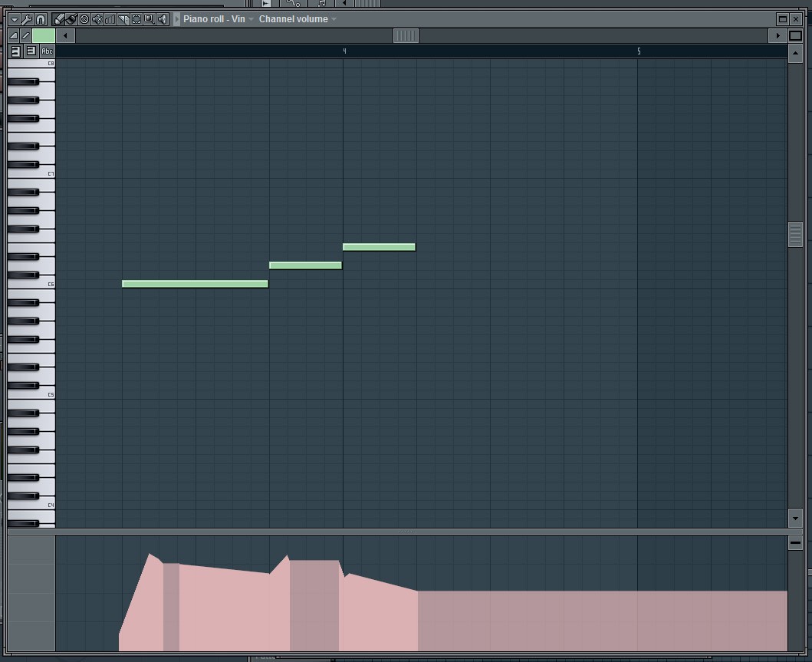Click the horizontal scrollbar right arrow
This screenshot has width=812, height=662.
pyautogui.click(x=777, y=36)
